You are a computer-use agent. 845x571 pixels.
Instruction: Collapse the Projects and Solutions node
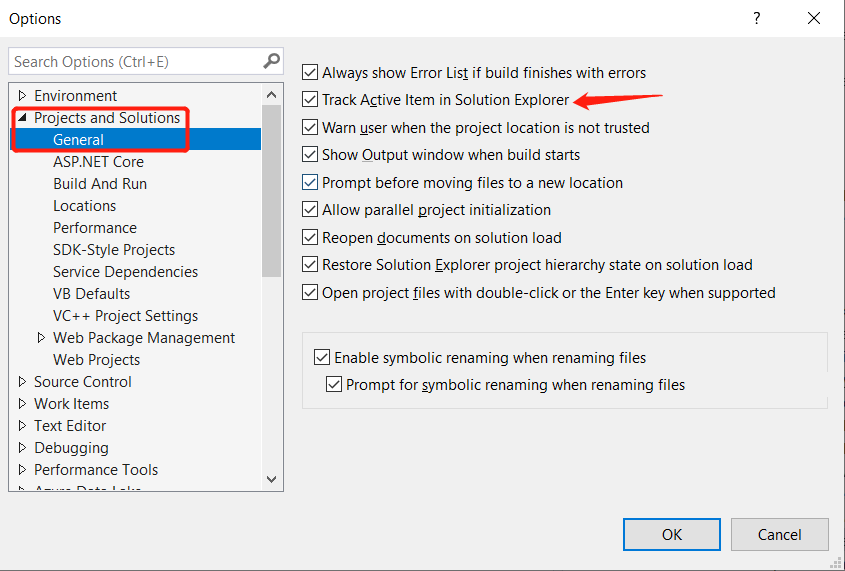(22, 117)
